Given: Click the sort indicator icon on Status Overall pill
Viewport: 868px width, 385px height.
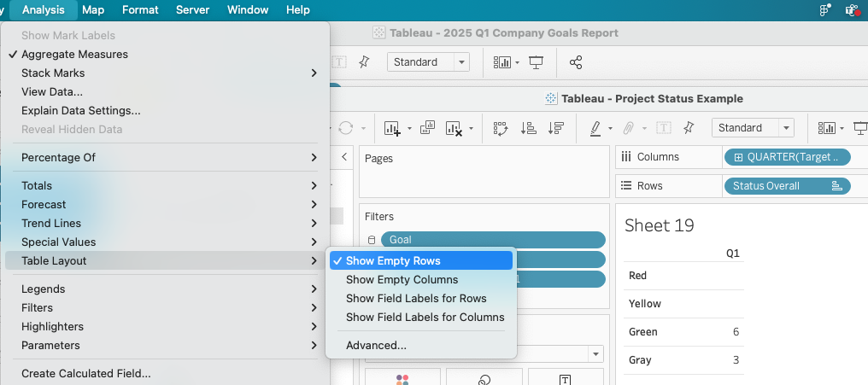Looking at the screenshot, I should [x=837, y=186].
